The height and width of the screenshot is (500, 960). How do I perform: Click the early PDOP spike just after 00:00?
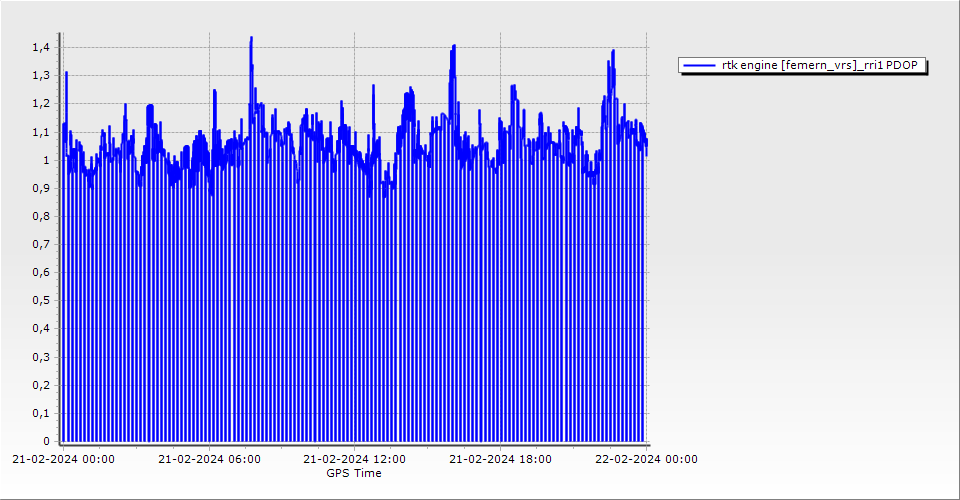pos(67,73)
